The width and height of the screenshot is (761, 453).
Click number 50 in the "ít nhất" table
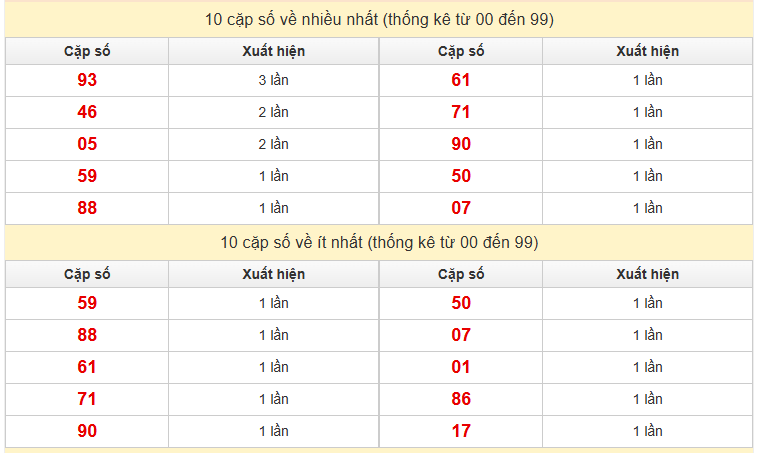(461, 303)
